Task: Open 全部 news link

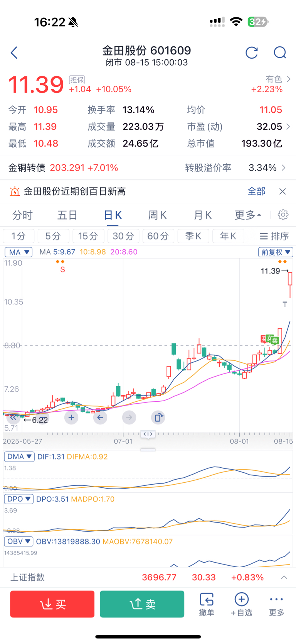Action: point(256,191)
